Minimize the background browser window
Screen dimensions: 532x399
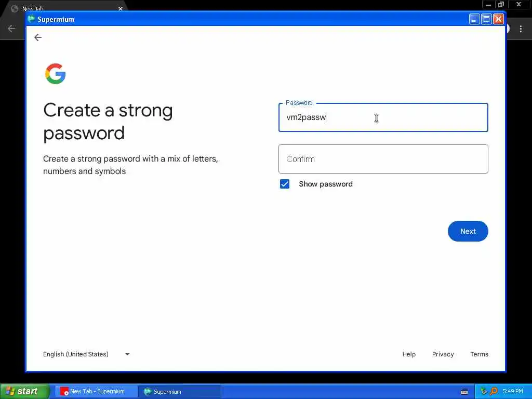[x=488, y=5]
